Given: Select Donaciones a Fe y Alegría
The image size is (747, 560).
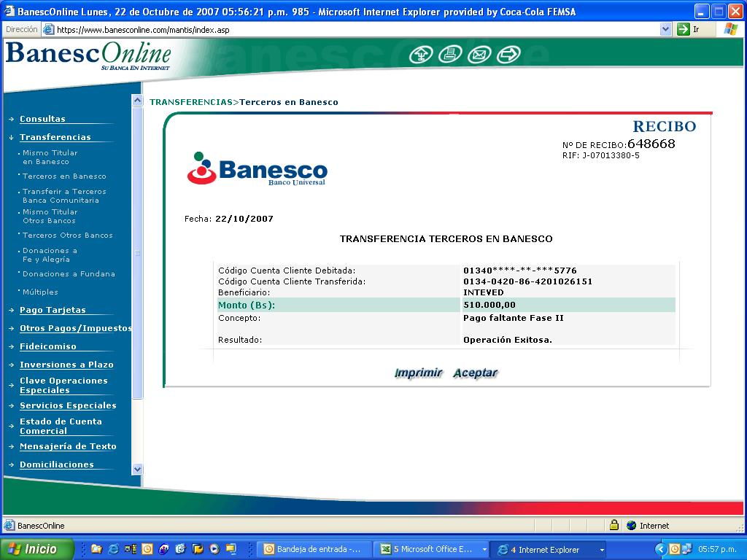Looking at the screenshot, I should coord(50,254).
